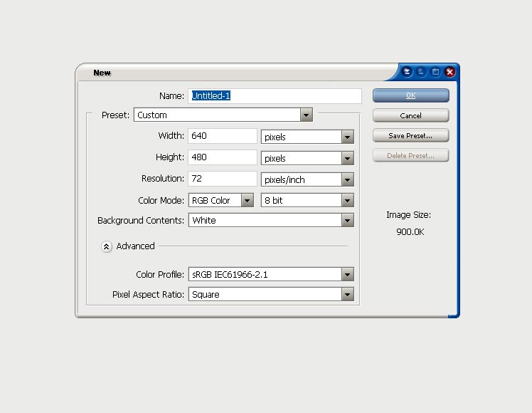Click the Advanced label text
532x413 pixels.
click(135, 246)
